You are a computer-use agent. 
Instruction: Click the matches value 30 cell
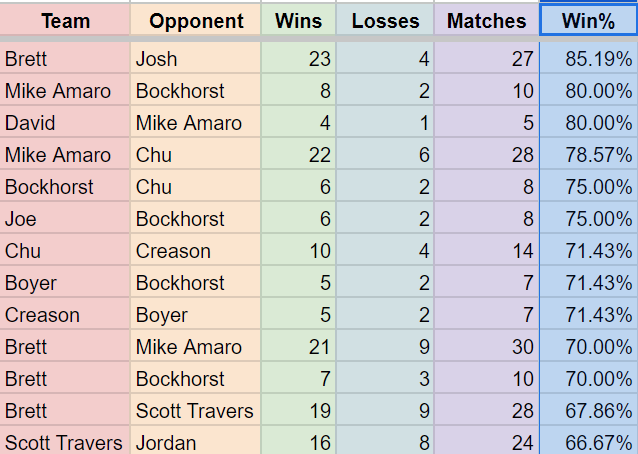tap(487, 347)
